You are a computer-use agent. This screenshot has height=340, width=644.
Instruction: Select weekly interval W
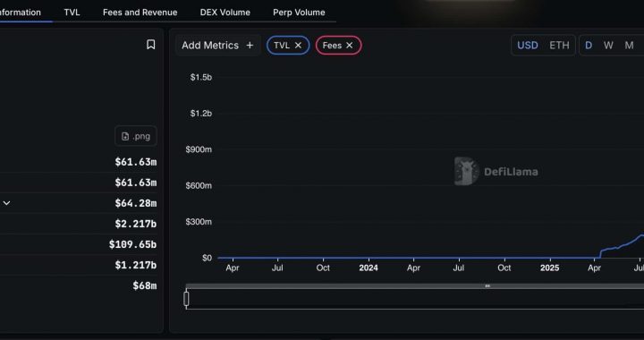click(608, 45)
